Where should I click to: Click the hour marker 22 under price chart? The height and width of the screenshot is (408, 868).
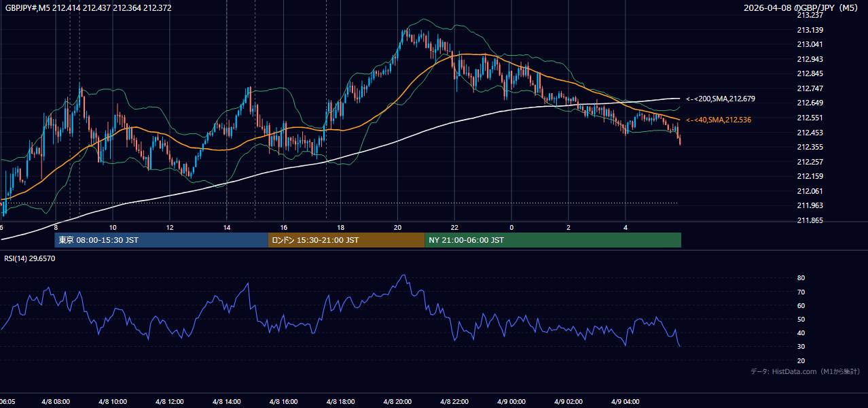(455, 228)
